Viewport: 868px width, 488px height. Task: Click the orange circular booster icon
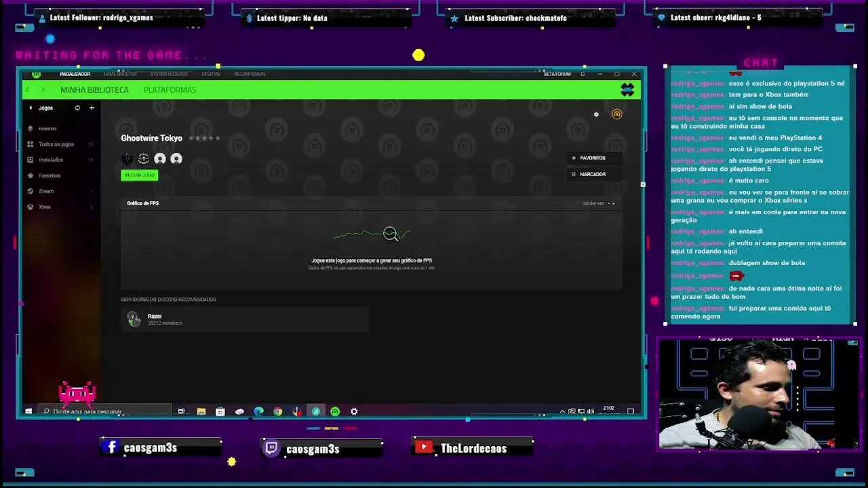coord(616,114)
